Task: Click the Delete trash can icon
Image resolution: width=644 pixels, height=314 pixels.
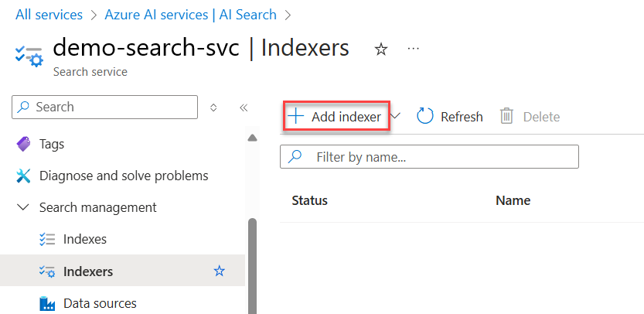Action: click(506, 116)
